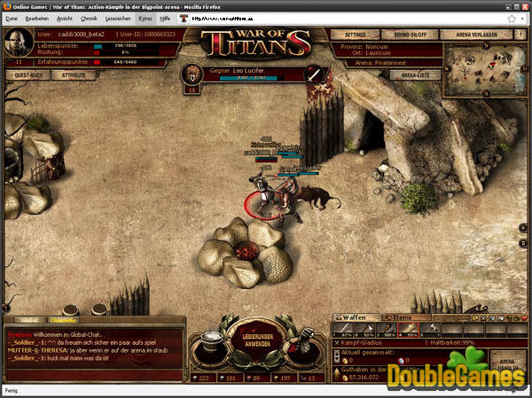Select weapon slot 3 club
The height and width of the screenshot is (398, 532).
click(387, 331)
